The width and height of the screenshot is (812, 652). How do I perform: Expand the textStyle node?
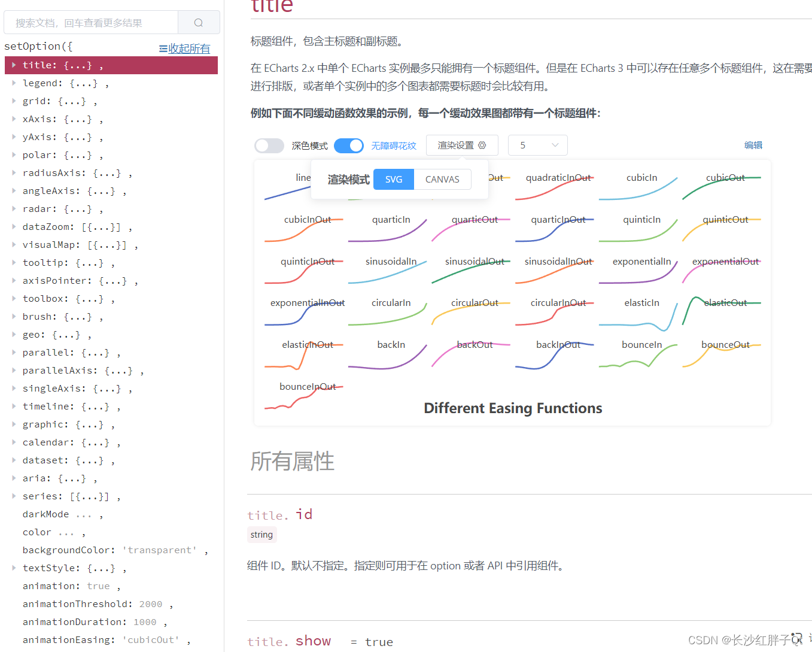click(x=14, y=568)
